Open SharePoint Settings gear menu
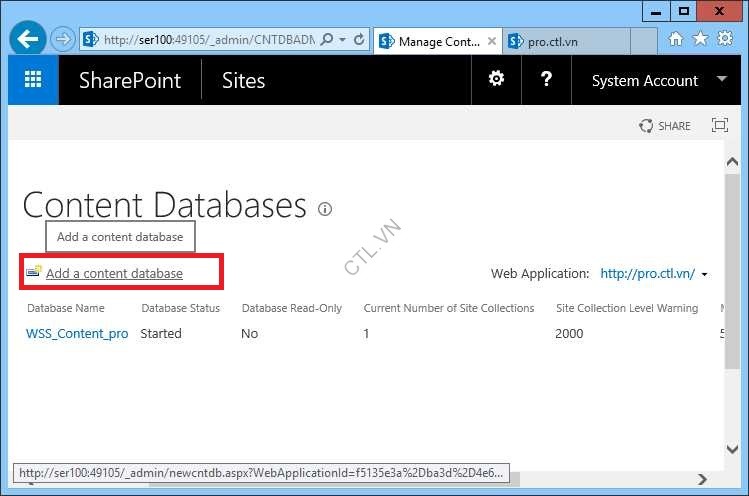This screenshot has height=496, width=749. pyautogui.click(x=496, y=78)
